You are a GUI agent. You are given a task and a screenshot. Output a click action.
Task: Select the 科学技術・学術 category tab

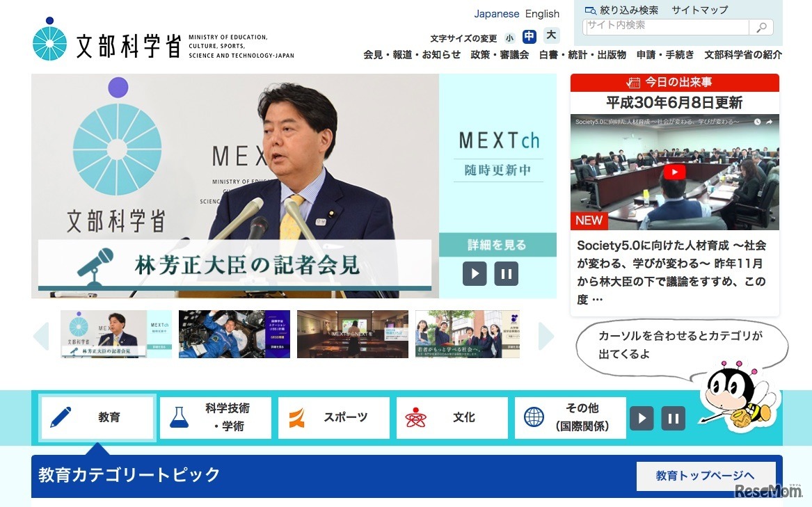click(216, 417)
